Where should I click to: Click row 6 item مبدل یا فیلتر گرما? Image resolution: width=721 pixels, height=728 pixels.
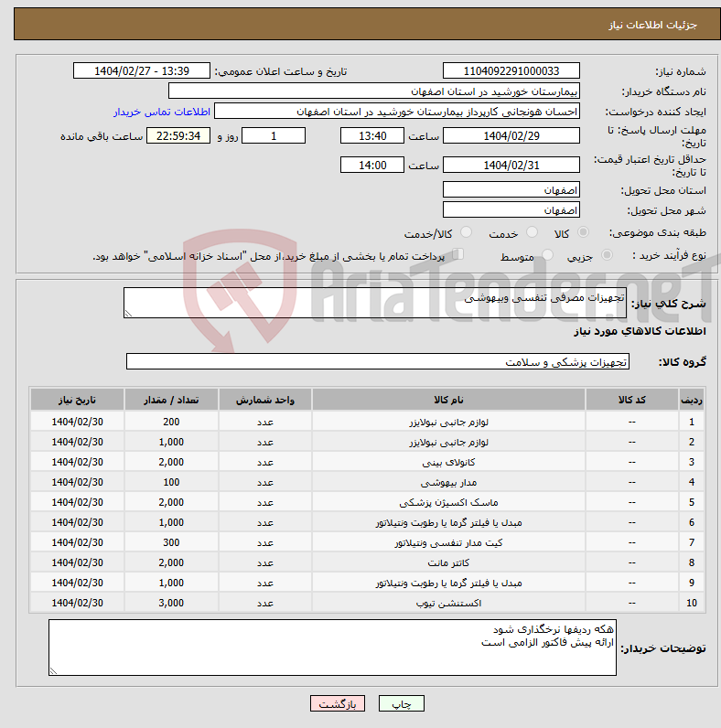tap(448, 523)
